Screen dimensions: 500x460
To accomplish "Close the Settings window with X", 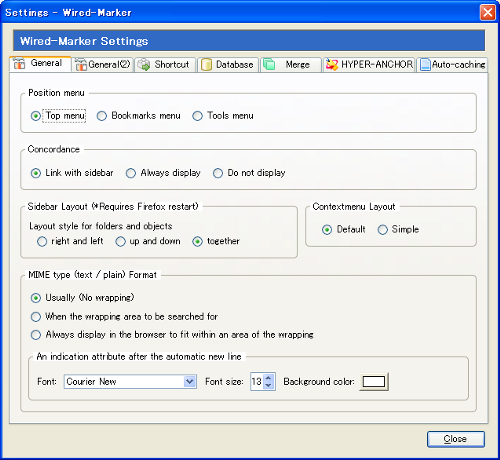I will pos(487,13).
